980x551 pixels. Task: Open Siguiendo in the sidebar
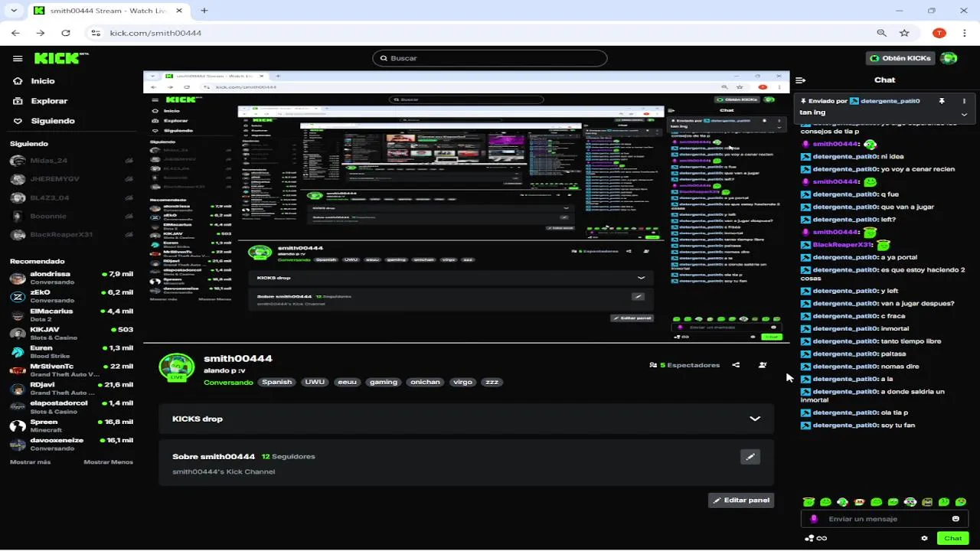53,121
